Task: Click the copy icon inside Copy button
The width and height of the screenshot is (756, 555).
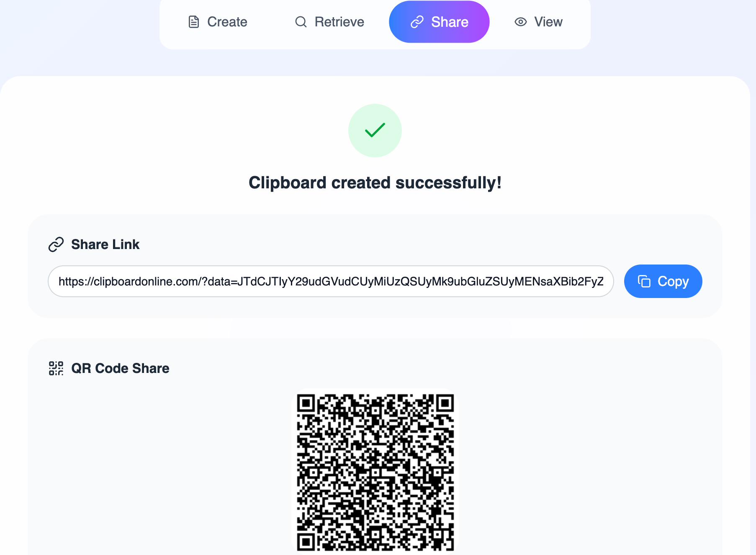Action: pos(644,281)
